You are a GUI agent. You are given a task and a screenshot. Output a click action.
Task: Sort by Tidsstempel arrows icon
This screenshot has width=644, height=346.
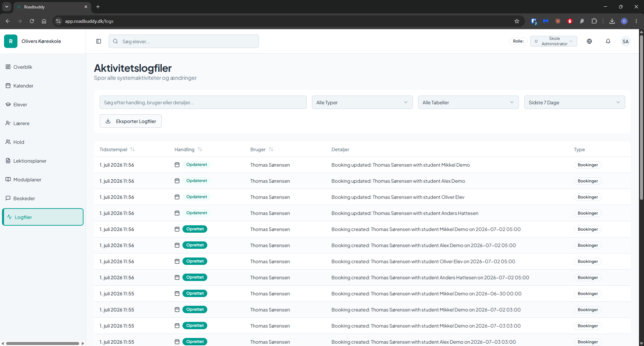tap(132, 149)
